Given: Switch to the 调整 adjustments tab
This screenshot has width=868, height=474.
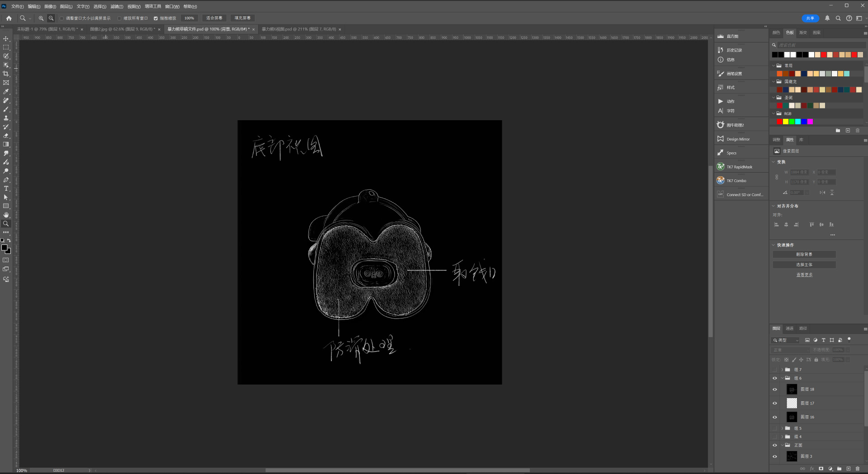Looking at the screenshot, I should click(x=776, y=140).
